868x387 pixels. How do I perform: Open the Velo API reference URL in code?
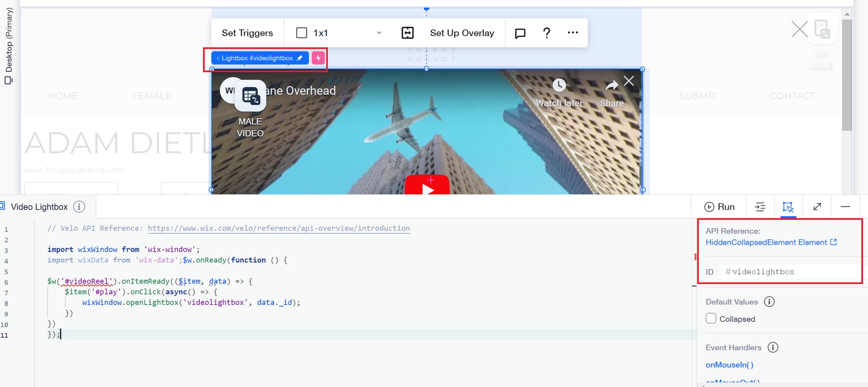point(278,228)
